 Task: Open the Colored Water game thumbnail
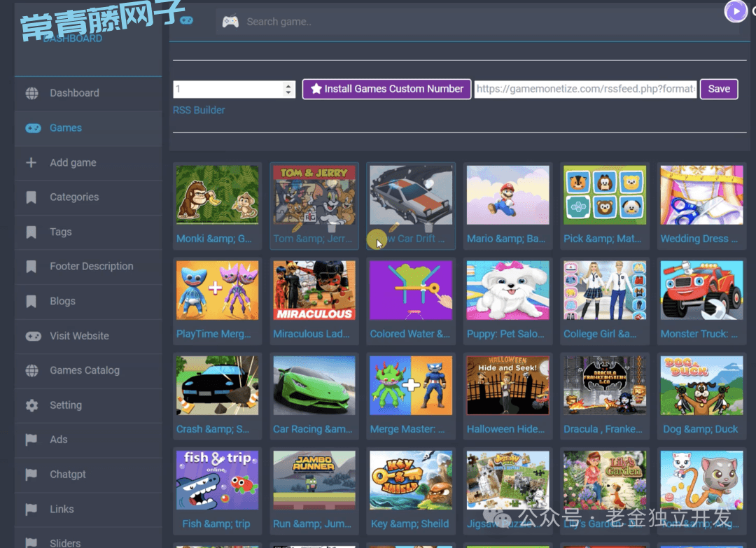[x=412, y=290]
